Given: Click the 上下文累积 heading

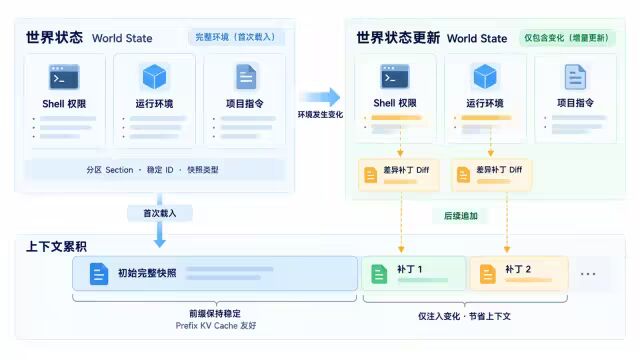Looking at the screenshot, I should 56,247.
